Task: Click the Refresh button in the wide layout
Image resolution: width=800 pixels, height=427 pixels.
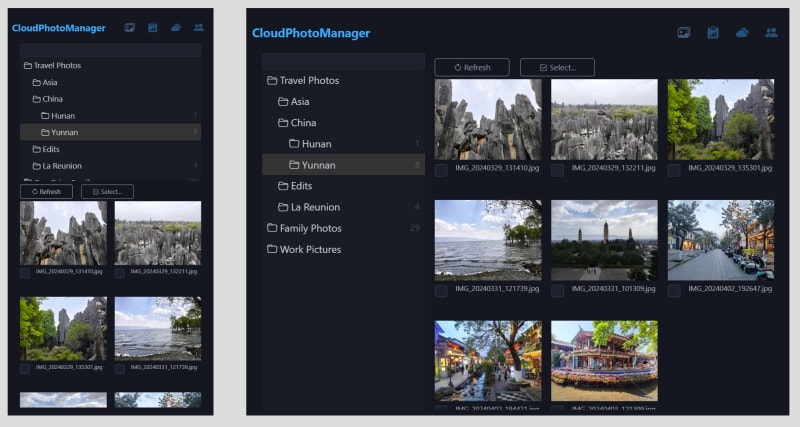Action: (x=472, y=67)
